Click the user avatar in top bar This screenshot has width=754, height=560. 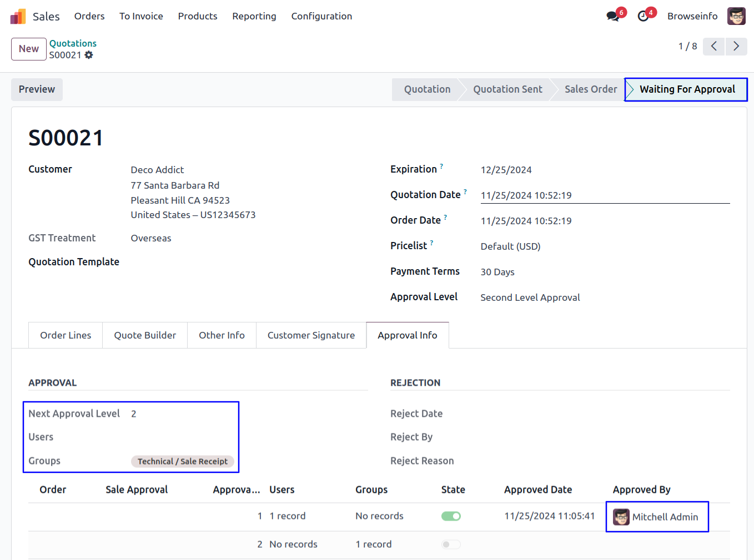click(736, 17)
